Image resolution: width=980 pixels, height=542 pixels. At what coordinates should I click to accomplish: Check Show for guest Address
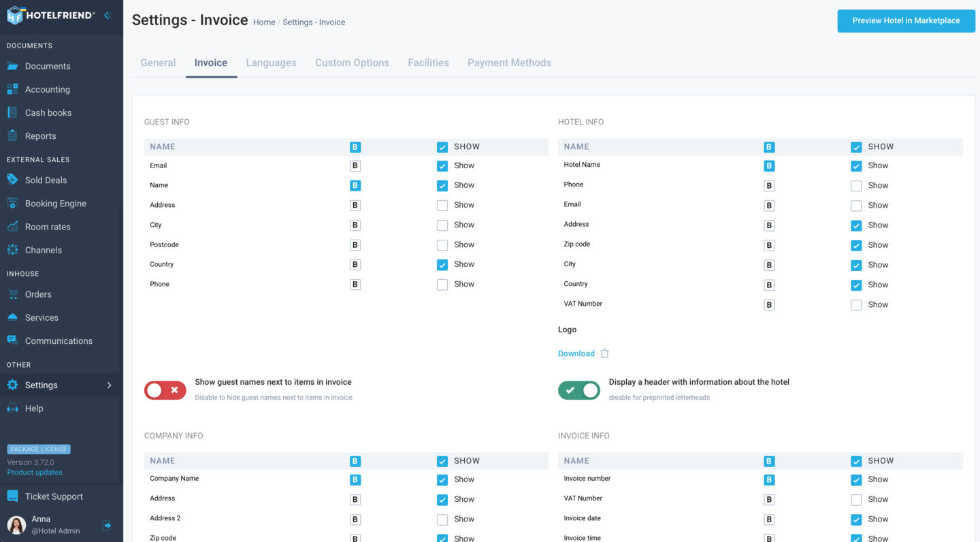pos(442,205)
